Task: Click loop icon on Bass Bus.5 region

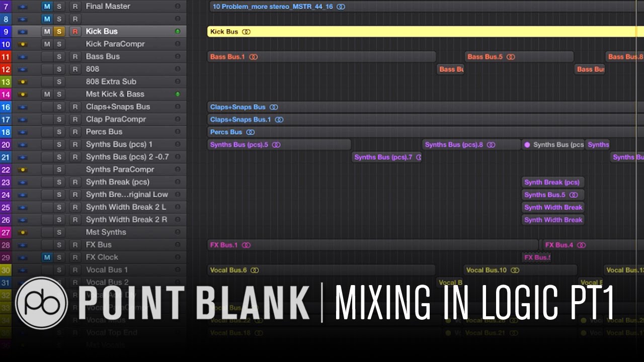Action: [511, 57]
